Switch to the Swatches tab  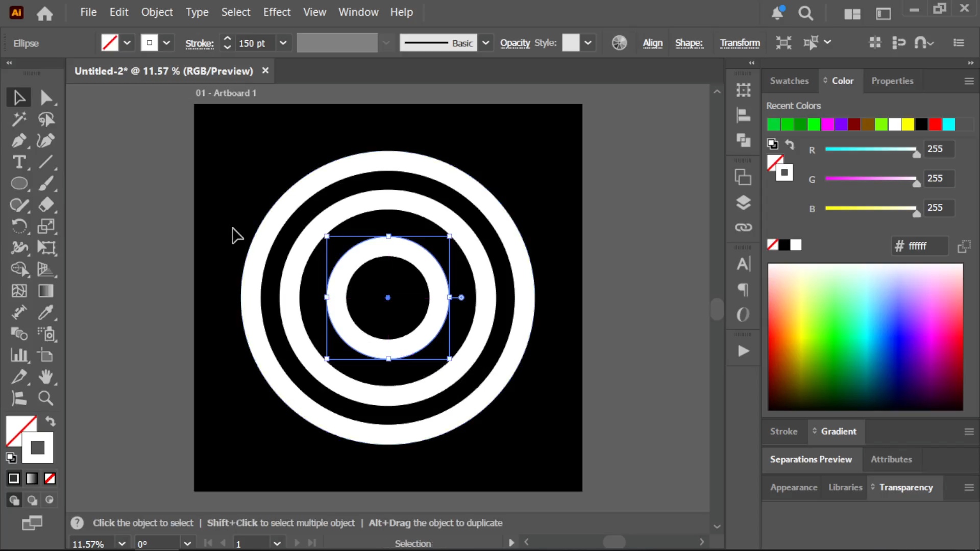pyautogui.click(x=789, y=81)
